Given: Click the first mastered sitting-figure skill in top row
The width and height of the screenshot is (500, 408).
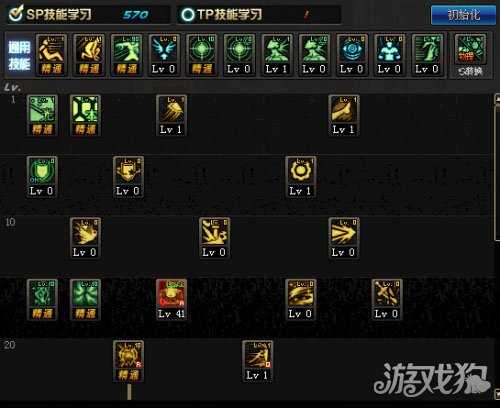Looking at the screenshot, I should point(51,55).
